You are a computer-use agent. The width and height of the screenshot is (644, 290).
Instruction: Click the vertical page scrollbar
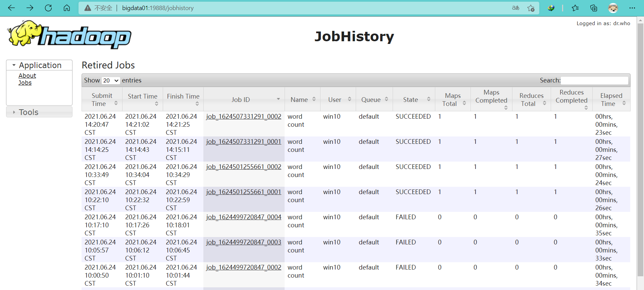tap(640, 150)
